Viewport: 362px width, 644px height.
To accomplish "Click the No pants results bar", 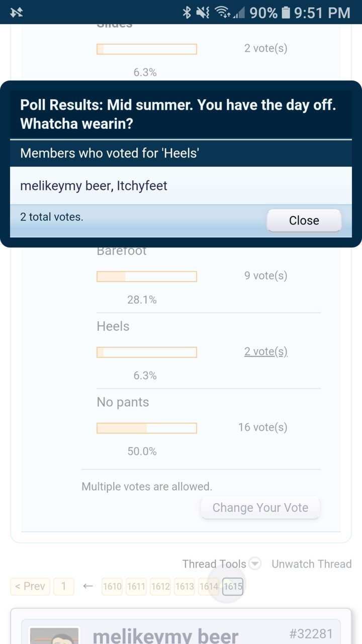I will 147,428.
